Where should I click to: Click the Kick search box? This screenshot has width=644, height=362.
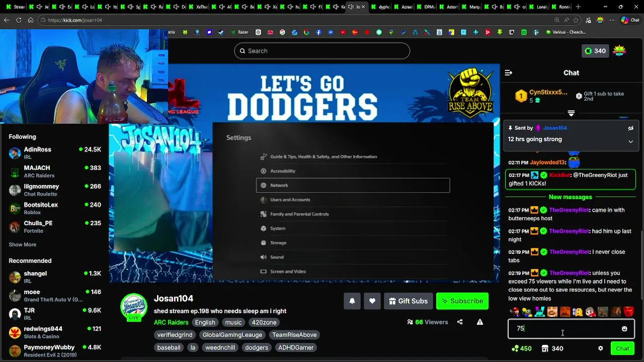[x=322, y=51]
